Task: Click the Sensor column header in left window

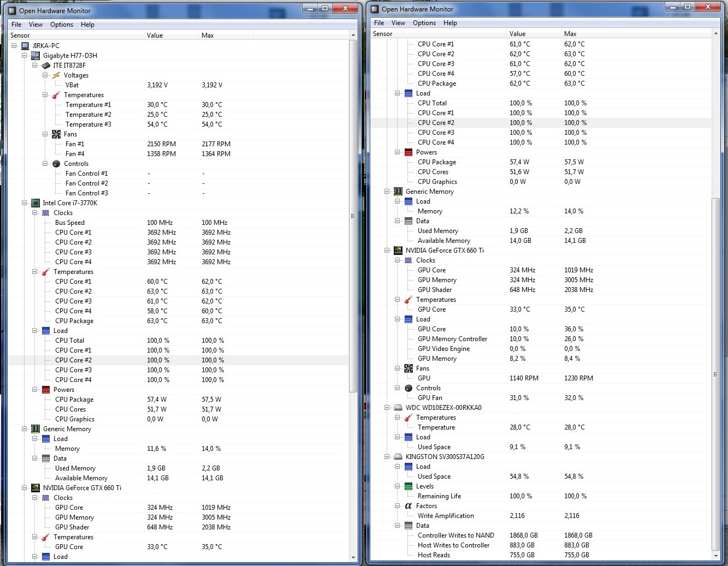Action: 20,35
